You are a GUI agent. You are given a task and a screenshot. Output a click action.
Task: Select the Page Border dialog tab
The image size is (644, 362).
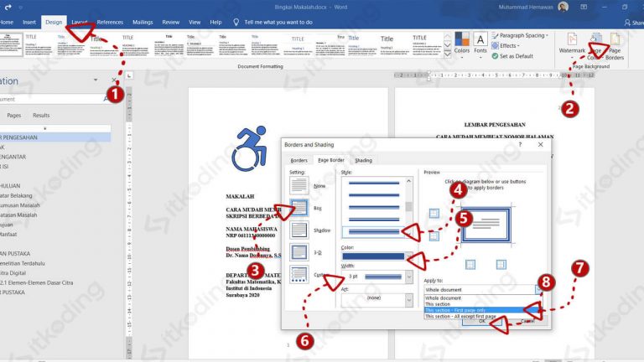[331, 160]
